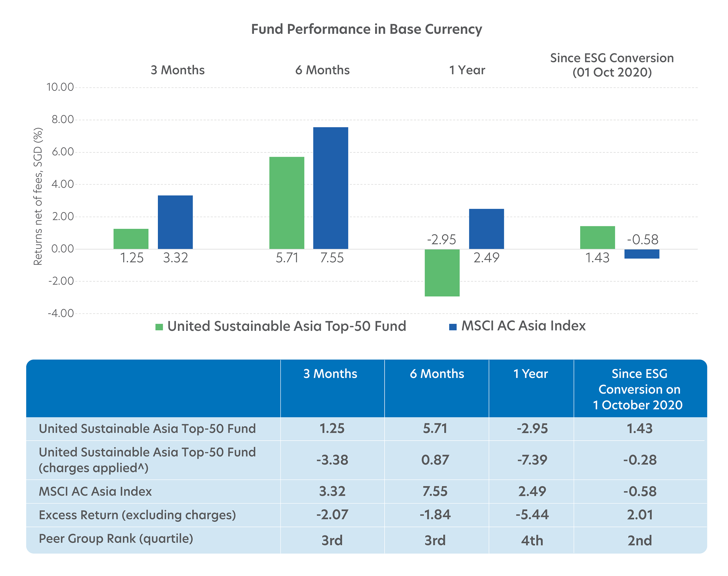Click the blue MSCI index legend swatch
The width and height of the screenshot is (728, 576).
453,327
